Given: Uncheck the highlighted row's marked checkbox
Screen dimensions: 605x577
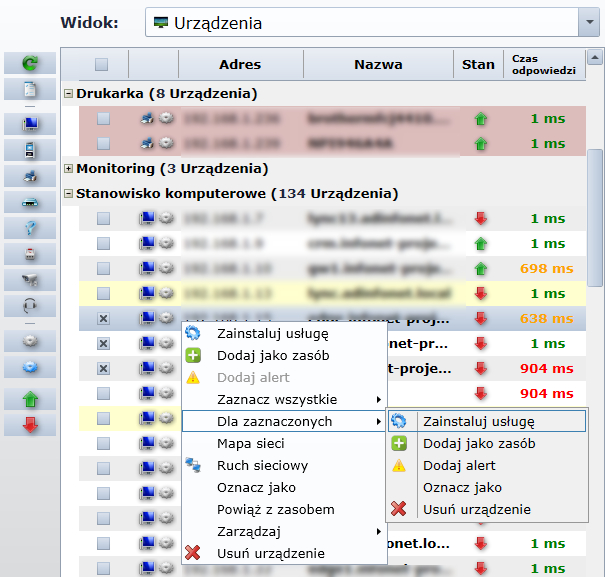Looking at the screenshot, I should [x=104, y=319].
